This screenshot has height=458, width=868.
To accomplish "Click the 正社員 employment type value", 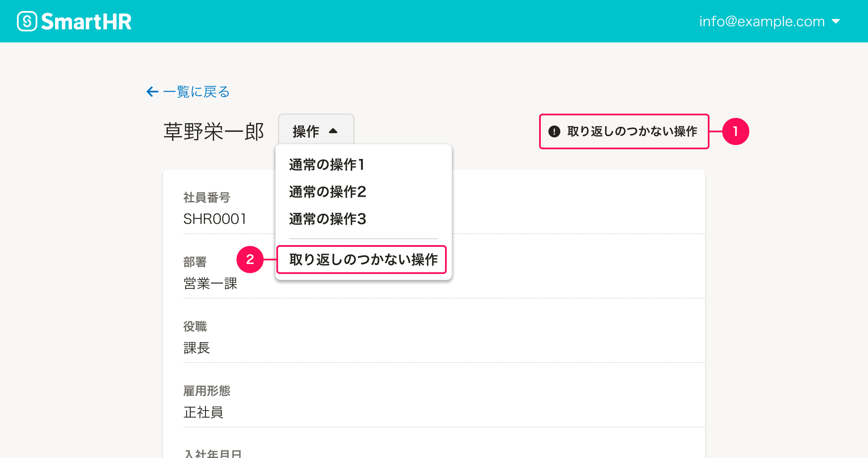I will tap(203, 412).
